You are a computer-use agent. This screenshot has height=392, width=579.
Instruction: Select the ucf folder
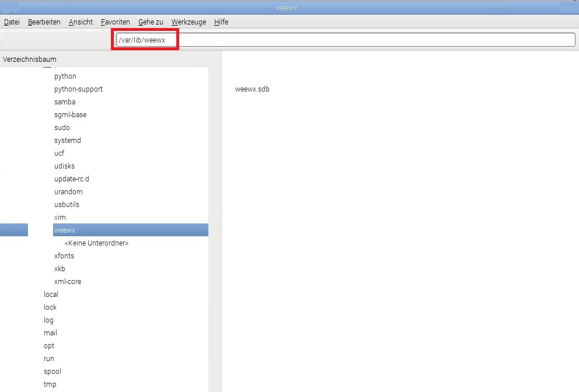pos(59,153)
